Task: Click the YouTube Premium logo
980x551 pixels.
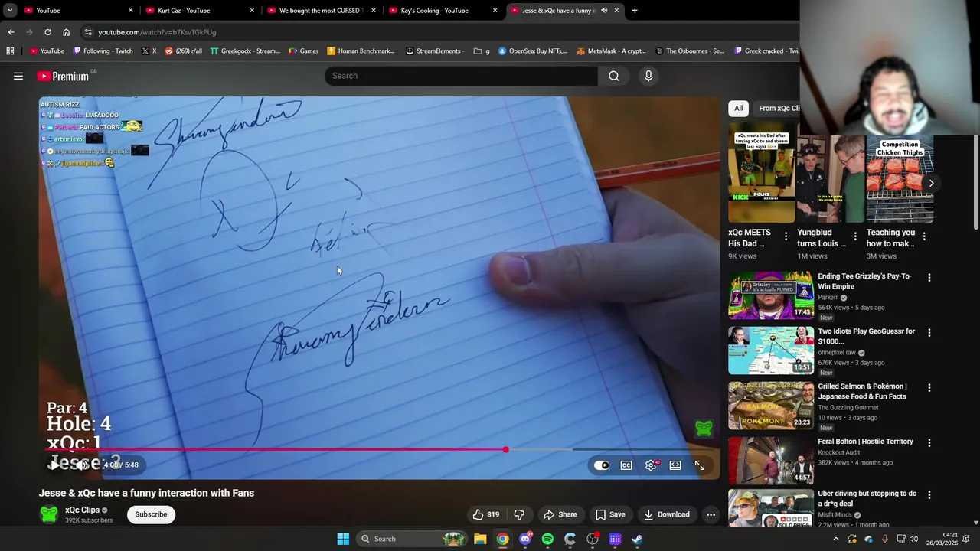Action: 64,76
